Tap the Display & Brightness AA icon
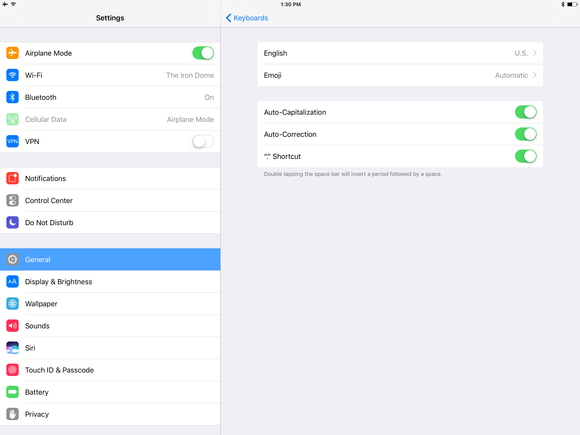The image size is (580, 435). coord(13,281)
